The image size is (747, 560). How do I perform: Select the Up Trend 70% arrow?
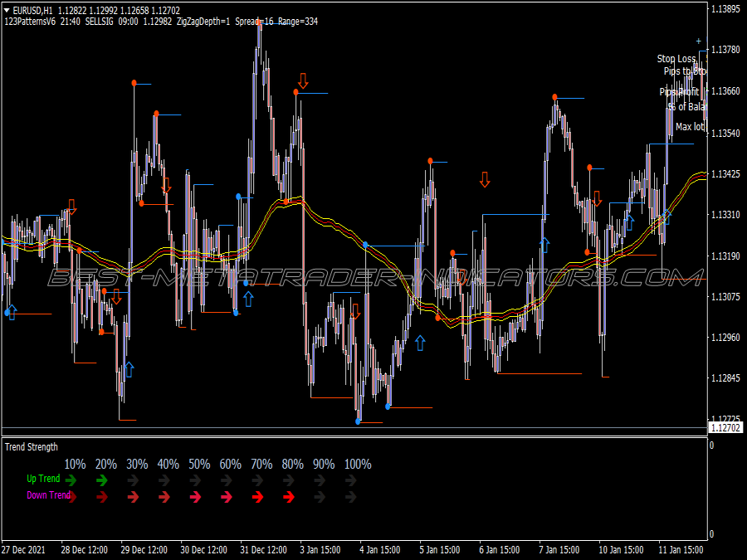[x=258, y=480]
